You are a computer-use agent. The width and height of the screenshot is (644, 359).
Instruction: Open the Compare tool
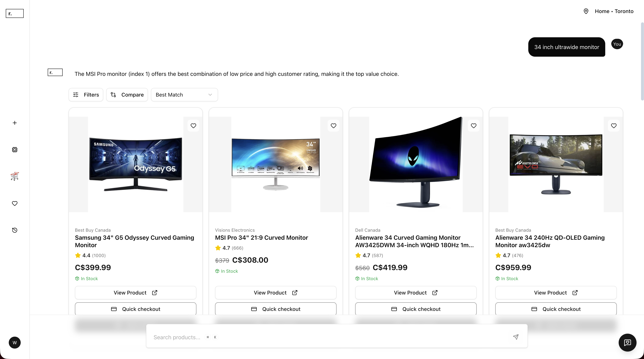(127, 95)
